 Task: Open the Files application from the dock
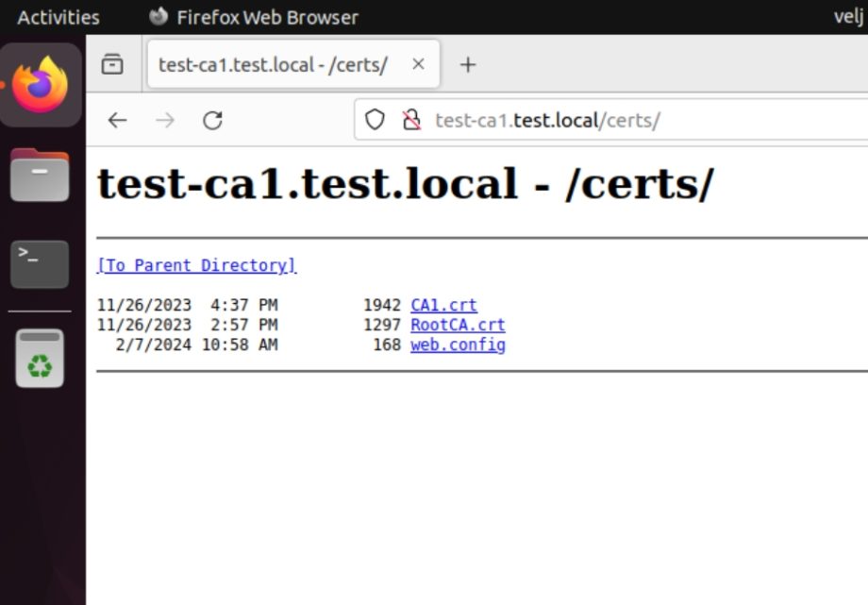40,175
